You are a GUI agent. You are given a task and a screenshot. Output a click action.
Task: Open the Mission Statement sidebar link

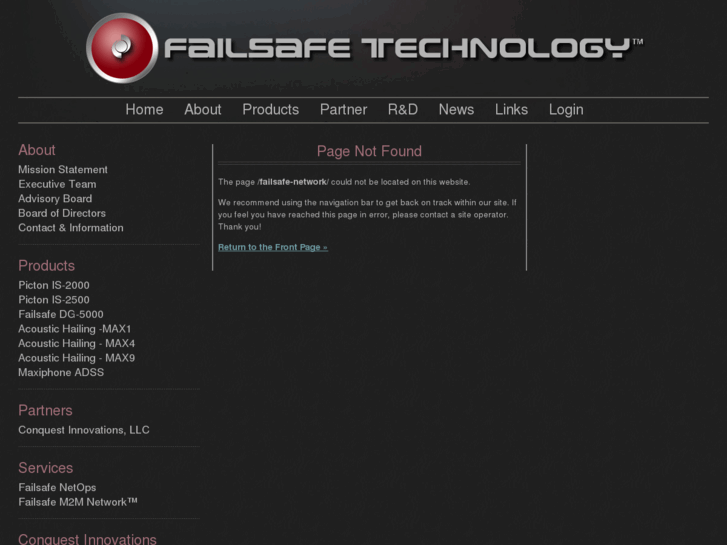[x=63, y=170]
